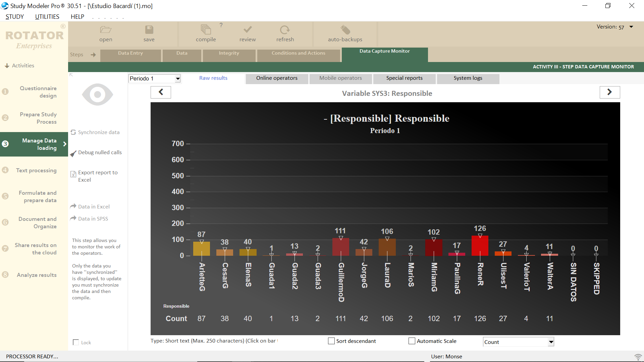The image size is (644, 362).
Task: Click the ReneR bar on the chart
Action: pyautogui.click(x=480, y=246)
